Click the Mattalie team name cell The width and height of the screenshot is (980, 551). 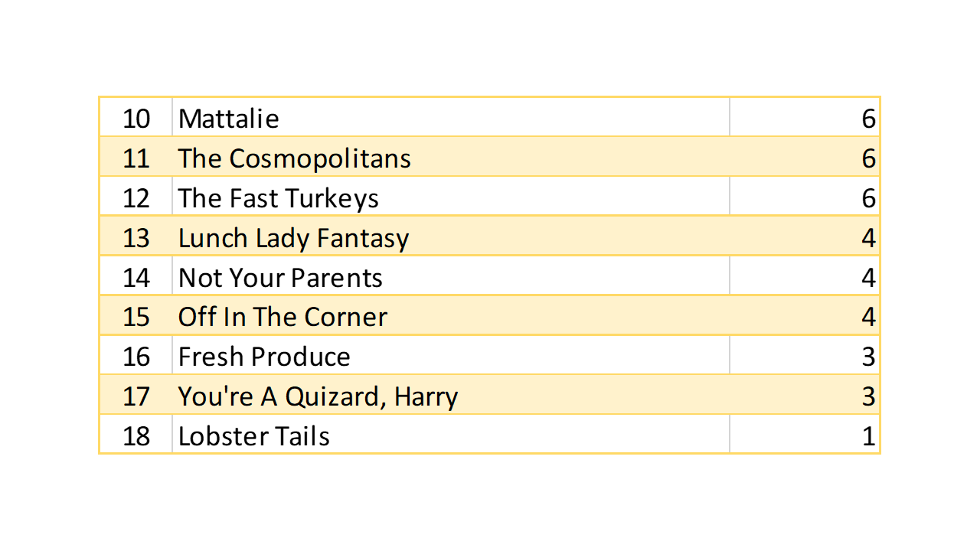(x=229, y=119)
